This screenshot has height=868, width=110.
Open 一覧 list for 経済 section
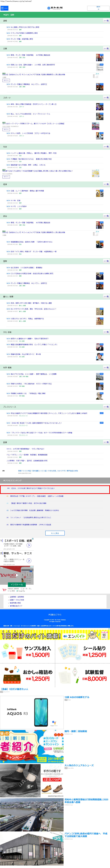[106, 184]
